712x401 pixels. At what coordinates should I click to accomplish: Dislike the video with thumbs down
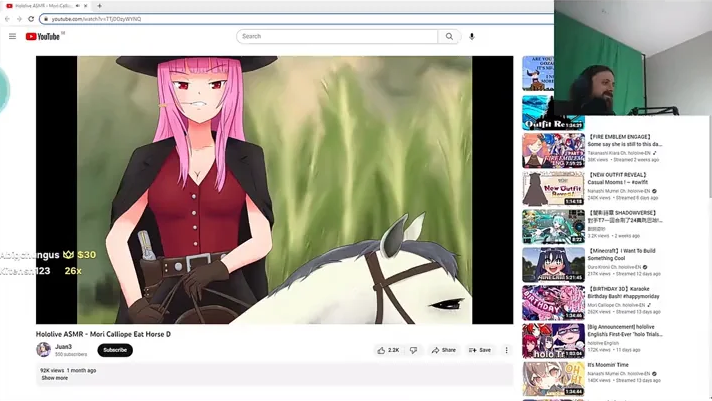tap(414, 350)
